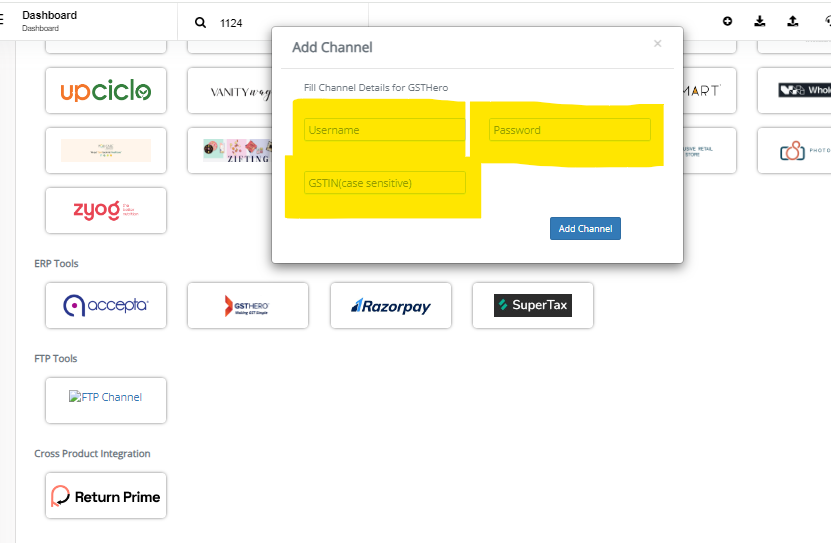The height and width of the screenshot is (543, 831).
Task: Click the Add Channel button
Action: pyautogui.click(x=585, y=229)
